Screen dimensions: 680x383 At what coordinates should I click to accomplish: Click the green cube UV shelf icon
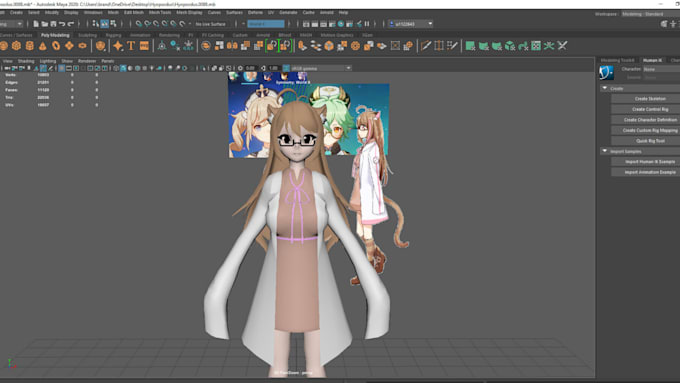(510, 46)
